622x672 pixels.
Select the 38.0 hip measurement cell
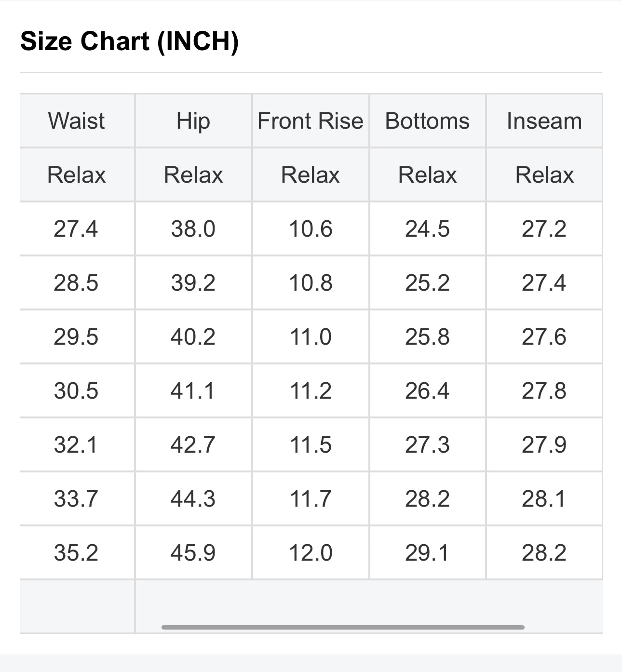(193, 228)
